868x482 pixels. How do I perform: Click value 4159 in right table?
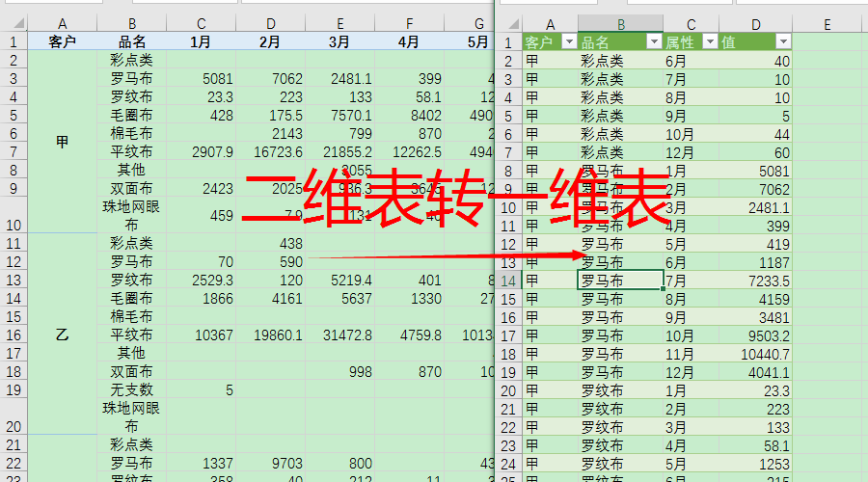755,300
